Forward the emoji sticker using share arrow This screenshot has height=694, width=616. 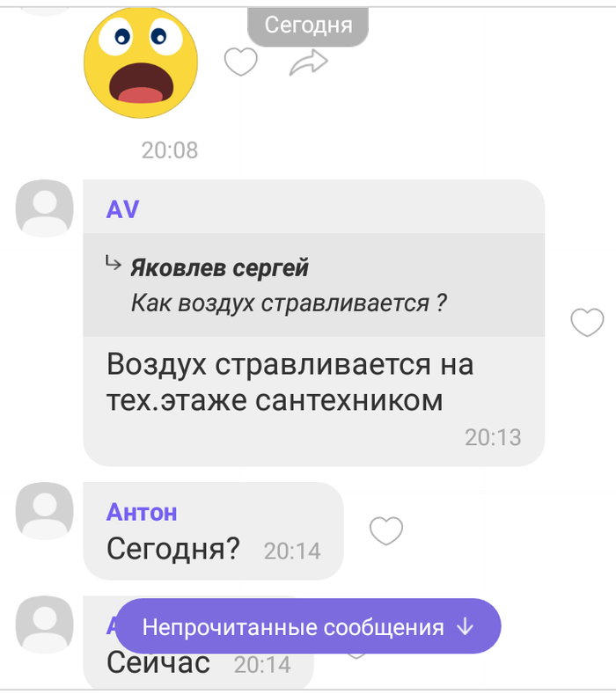[308, 62]
